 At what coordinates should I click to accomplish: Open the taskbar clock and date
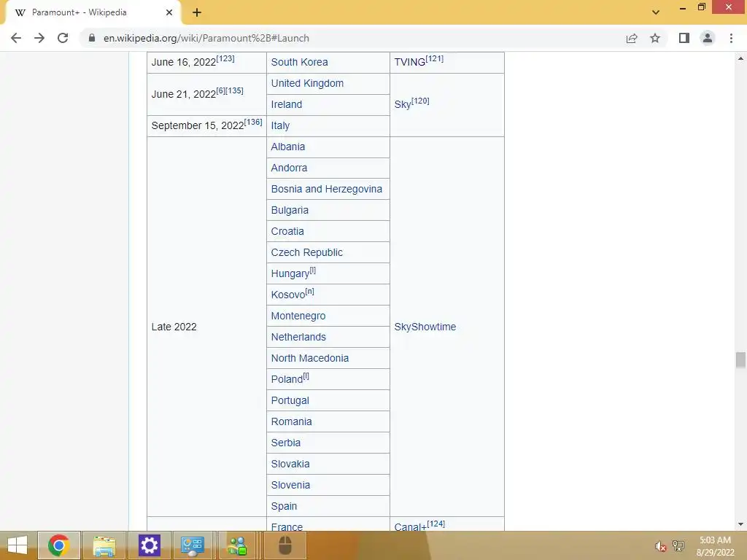click(715, 546)
